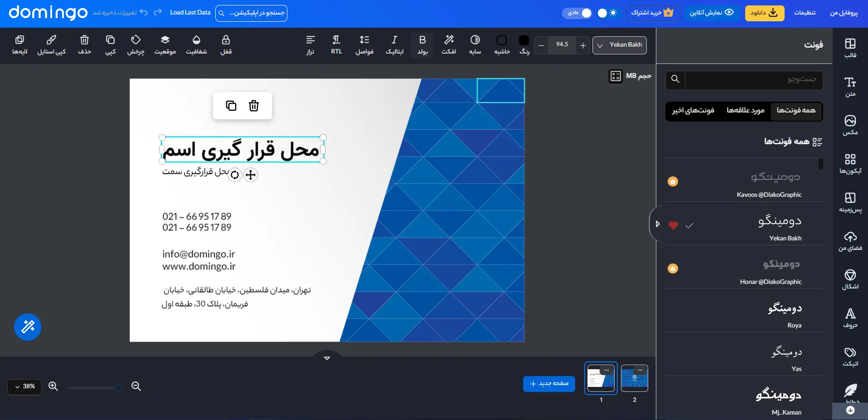868x420 pixels.
Task: Switch to Recent Fonts (فونت‌های اخیر) tab
Action: [693, 110]
